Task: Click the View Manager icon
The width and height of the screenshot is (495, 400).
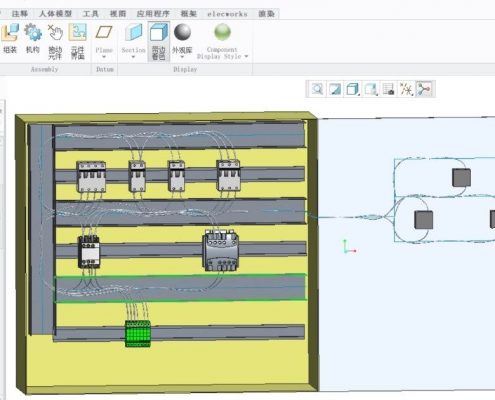Action: coord(388,89)
